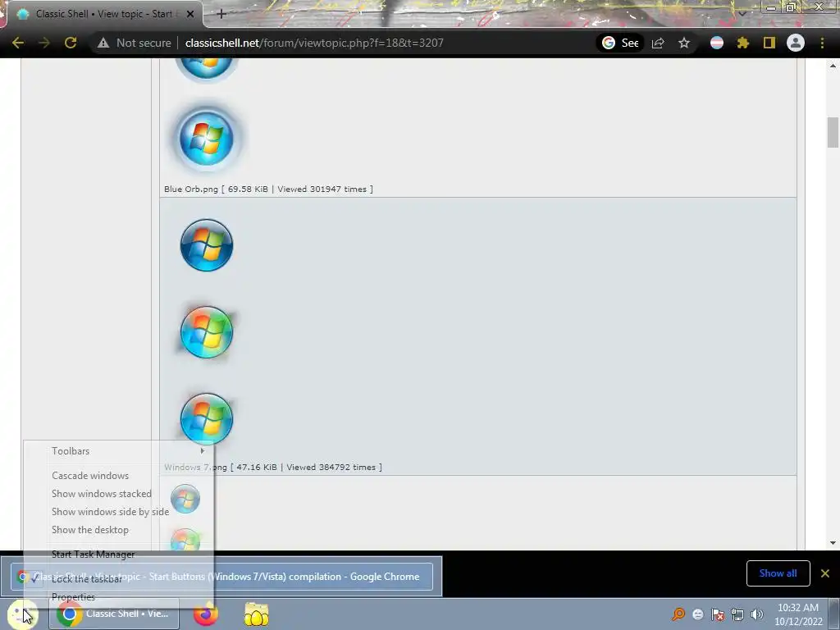This screenshot has height=630, width=840.
Task: Click the Blue Orb.png attachment caption
Action: (x=268, y=189)
